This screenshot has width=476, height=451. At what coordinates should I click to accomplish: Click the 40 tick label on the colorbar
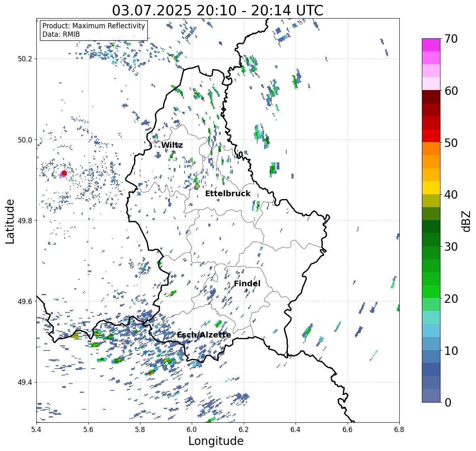pyautogui.click(x=451, y=195)
